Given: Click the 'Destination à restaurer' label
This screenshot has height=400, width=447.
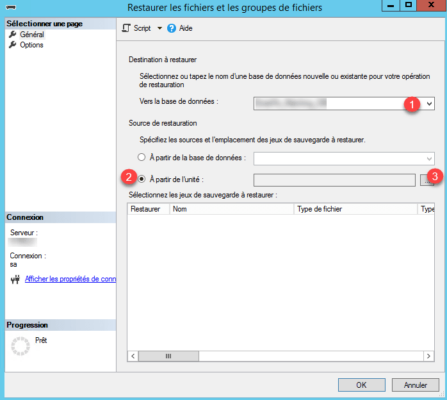Looking at the screenshot, I should point(163,60).
